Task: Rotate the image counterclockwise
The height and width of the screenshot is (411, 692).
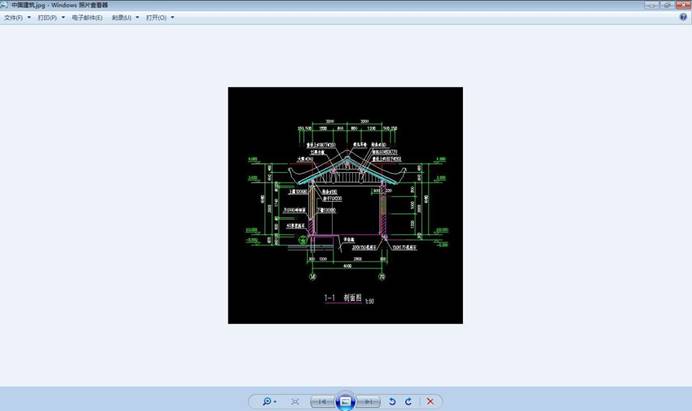Action: tap(392, 401)
